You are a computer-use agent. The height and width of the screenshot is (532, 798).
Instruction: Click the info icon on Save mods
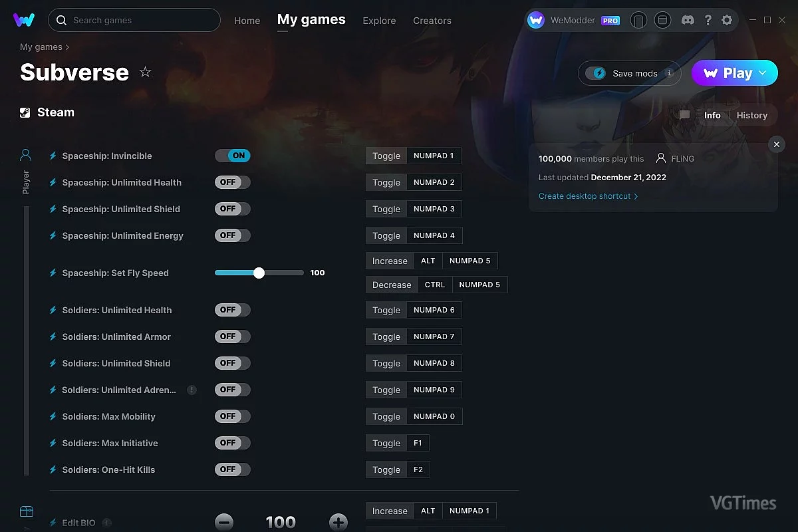(x=669, y=73)
